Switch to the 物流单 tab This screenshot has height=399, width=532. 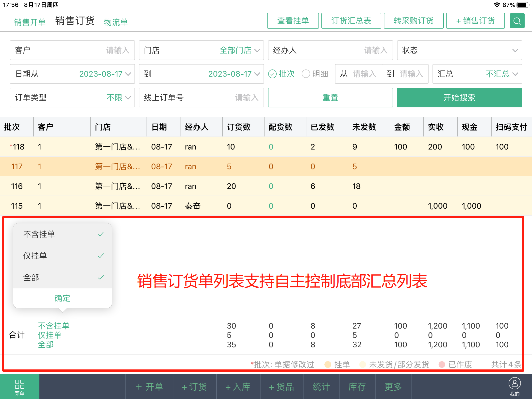tap(116, 22)
